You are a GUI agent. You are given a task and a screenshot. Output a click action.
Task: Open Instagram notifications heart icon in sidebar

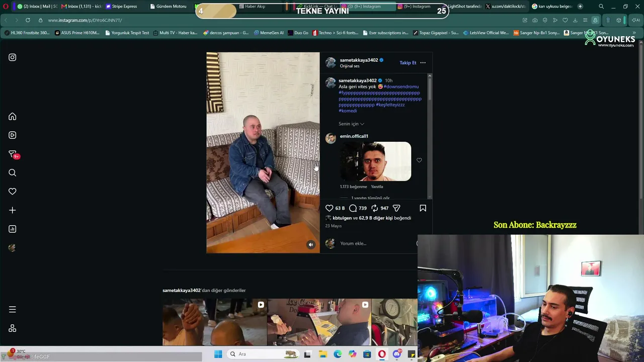[13, 192]
